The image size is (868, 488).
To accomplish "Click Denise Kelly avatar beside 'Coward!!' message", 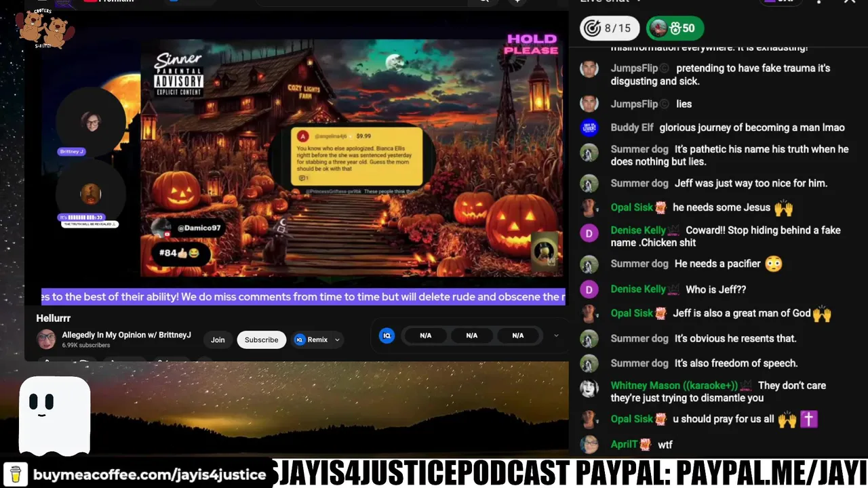I will tap(589, 233).
